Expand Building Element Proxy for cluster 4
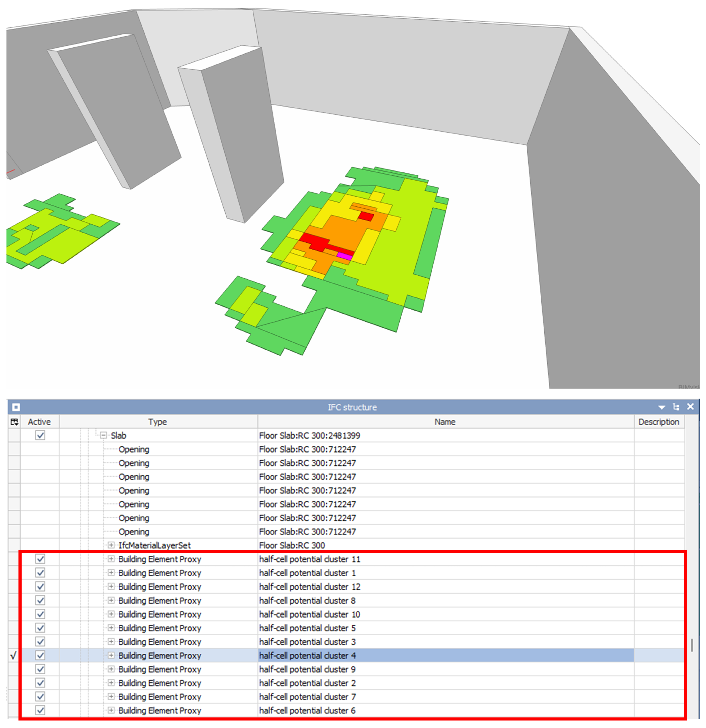This screenshot has height=728, width=706. (x=111, y=655)
